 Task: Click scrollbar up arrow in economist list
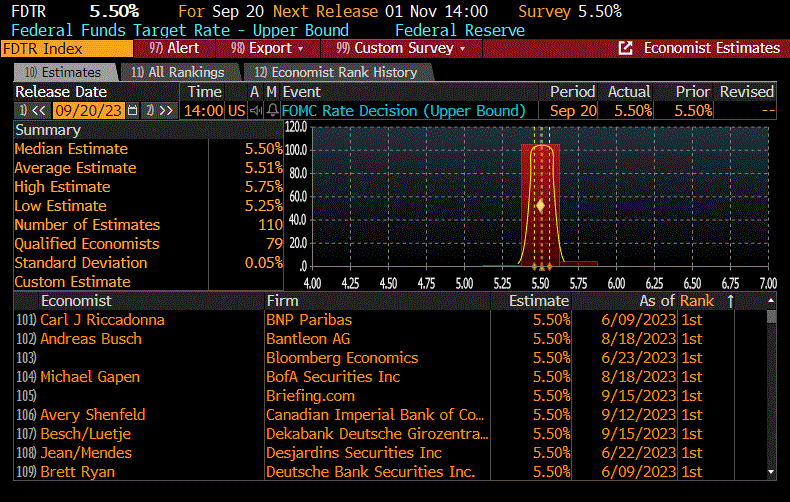(771, 300)
